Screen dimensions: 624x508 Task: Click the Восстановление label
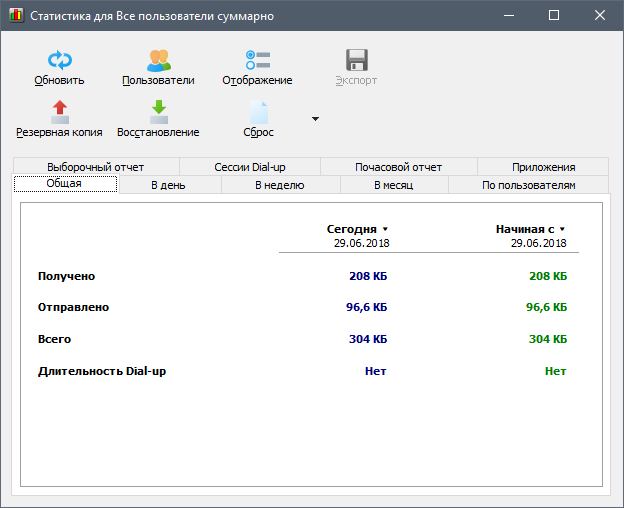158,132
